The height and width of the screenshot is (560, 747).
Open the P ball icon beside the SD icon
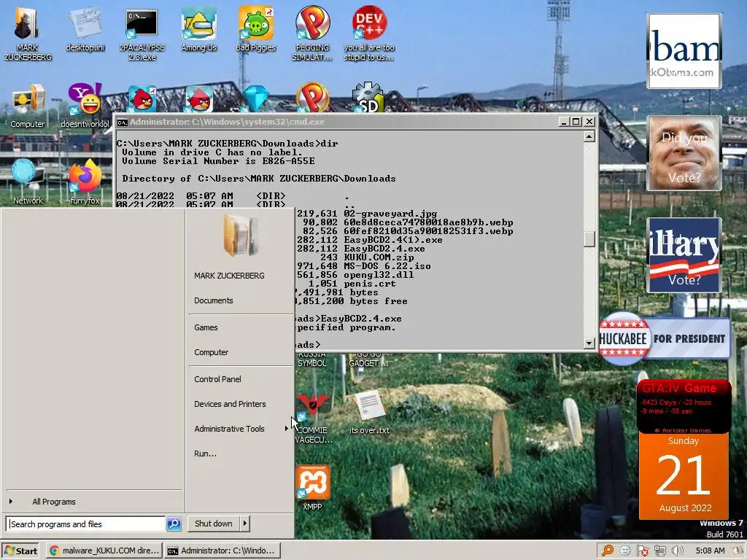[x=312, y=97]
